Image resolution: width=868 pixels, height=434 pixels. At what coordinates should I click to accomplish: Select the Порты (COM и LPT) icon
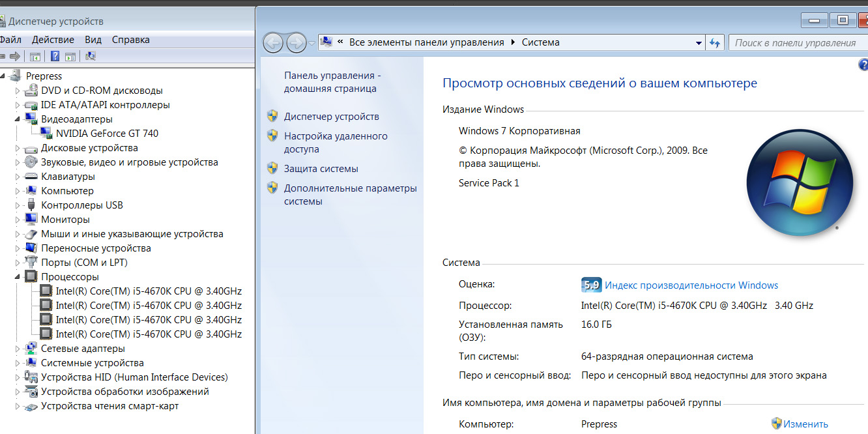pyautogui.click(x=31, y=263)
